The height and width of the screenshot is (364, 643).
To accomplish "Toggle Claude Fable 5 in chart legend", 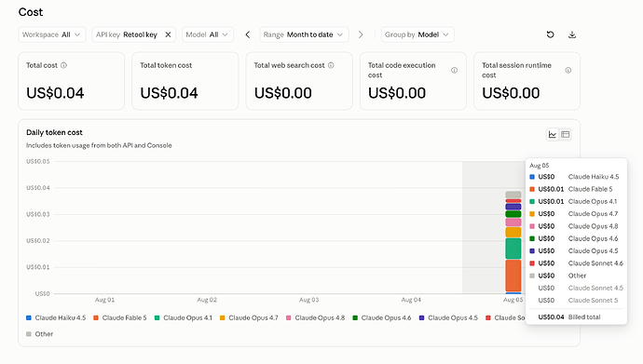I will tap(119, 317).
